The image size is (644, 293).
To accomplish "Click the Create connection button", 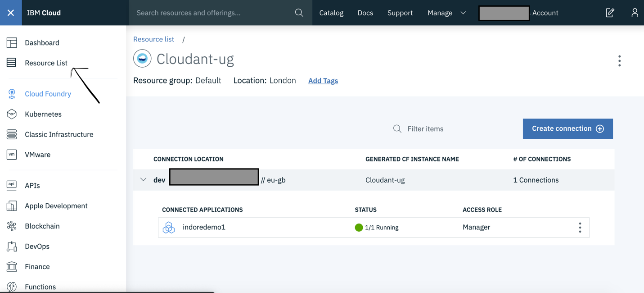I will coord(567,129).
